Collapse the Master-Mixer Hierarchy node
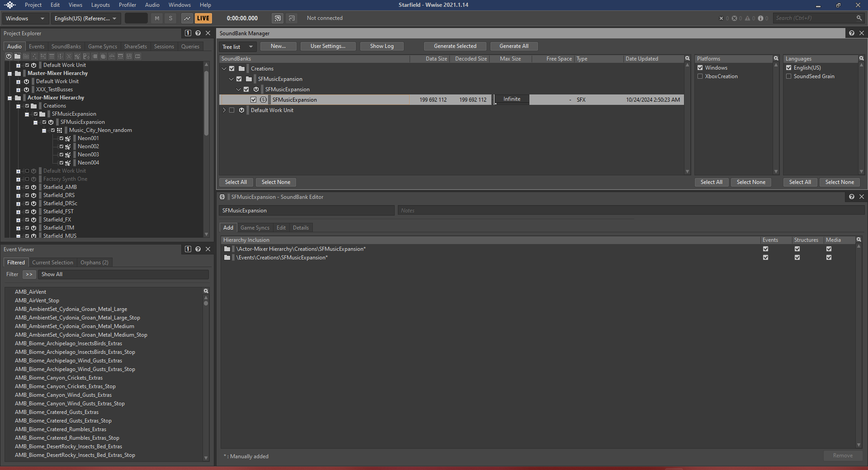Image resolution: width=868 pixels, height=470 pixels. point(9,74)
